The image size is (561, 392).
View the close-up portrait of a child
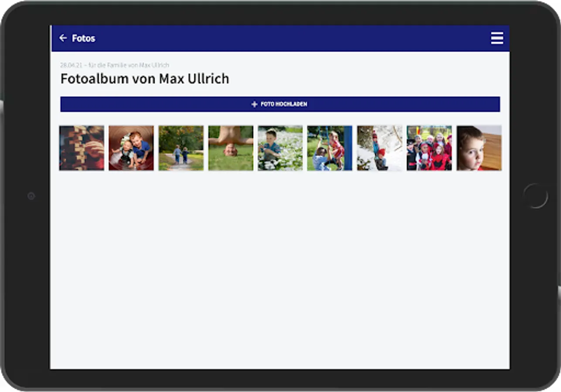click(479, 148)
